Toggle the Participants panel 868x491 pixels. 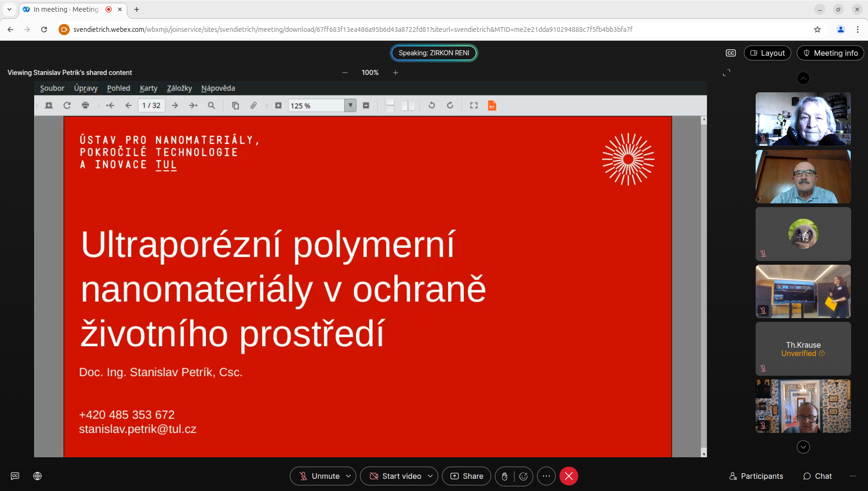tap(756, 476)
